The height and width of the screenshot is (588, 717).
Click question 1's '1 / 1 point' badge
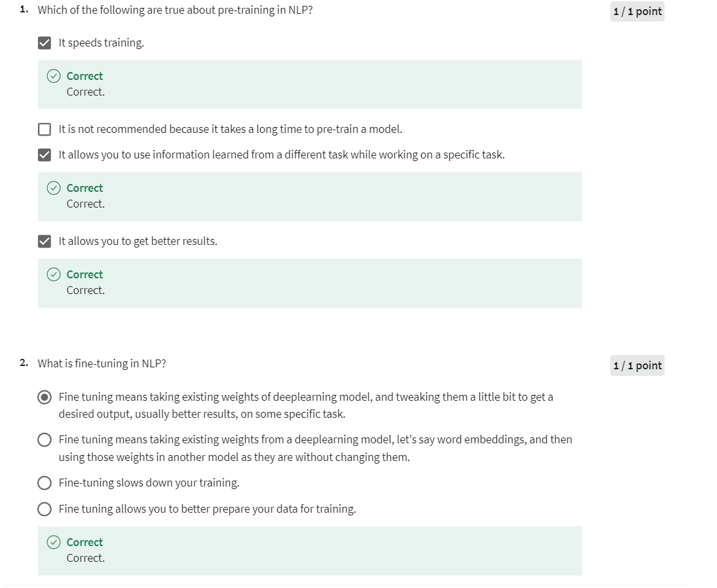click(x=637, y=11)
